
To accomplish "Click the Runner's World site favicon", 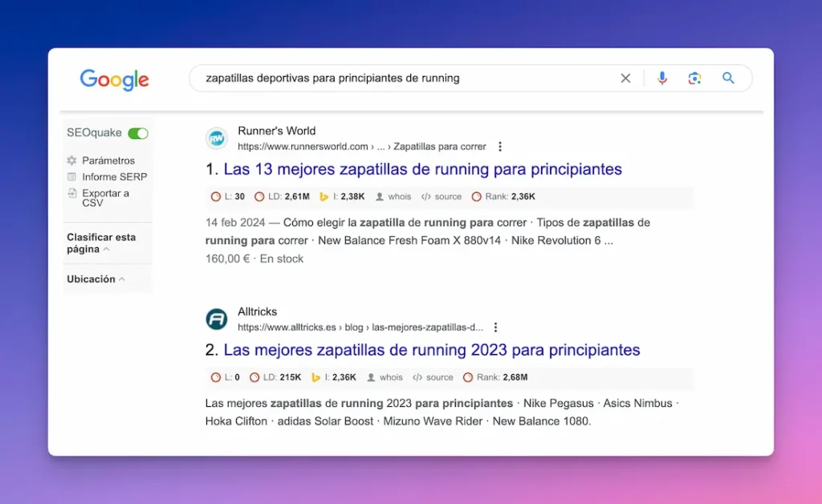I will 217,138.
